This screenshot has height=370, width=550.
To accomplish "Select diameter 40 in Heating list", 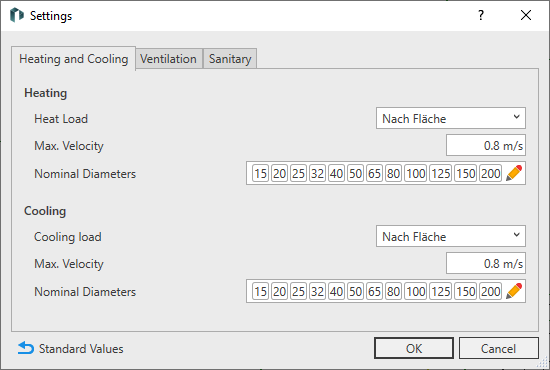I will [x=336, y=173].
